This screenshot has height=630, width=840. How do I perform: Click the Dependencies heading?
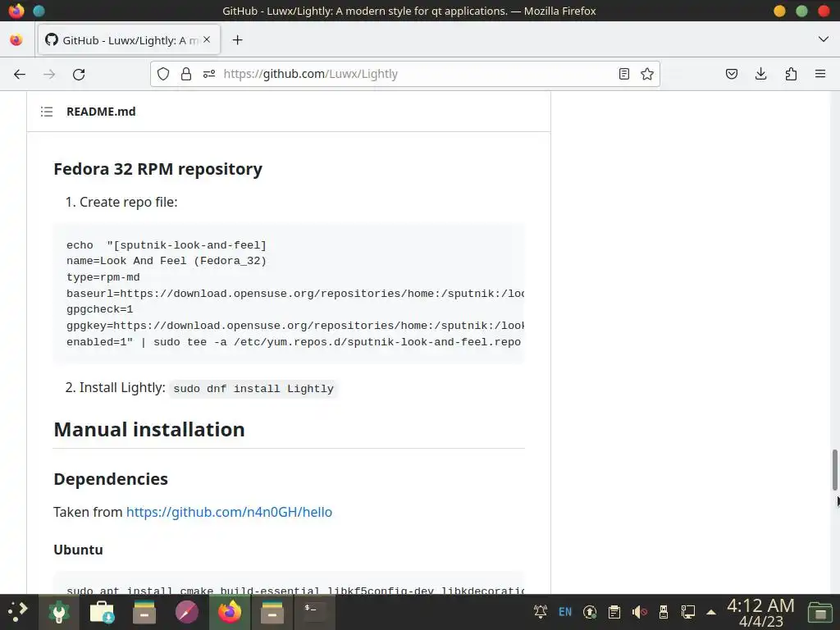point(111,479)
